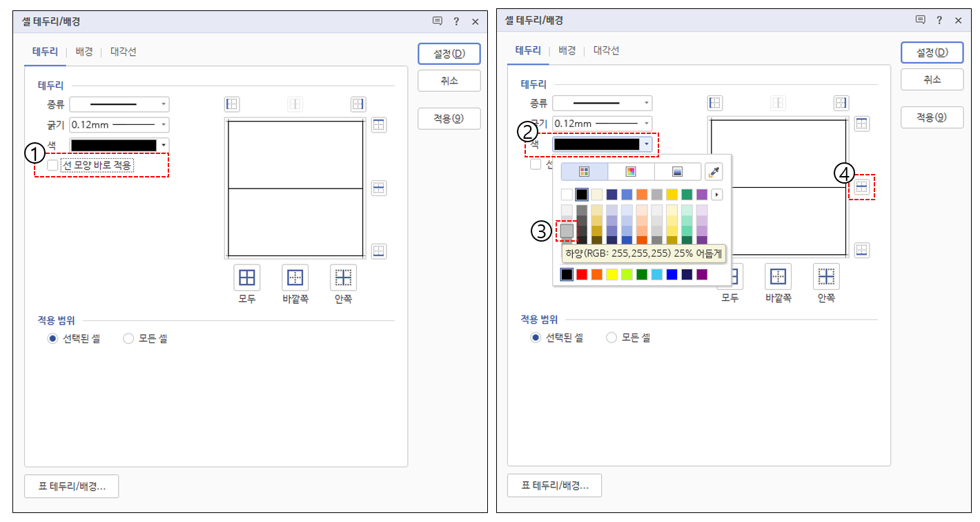This screenshot has width=980, height=522.
Task: Select the theme color grid palette tab
Action: (585, 172)
